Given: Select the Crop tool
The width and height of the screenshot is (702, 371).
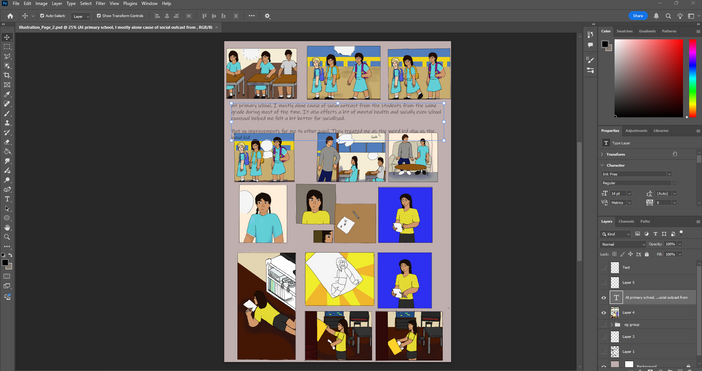Looking at the screenshot, I should coord(7,75).
